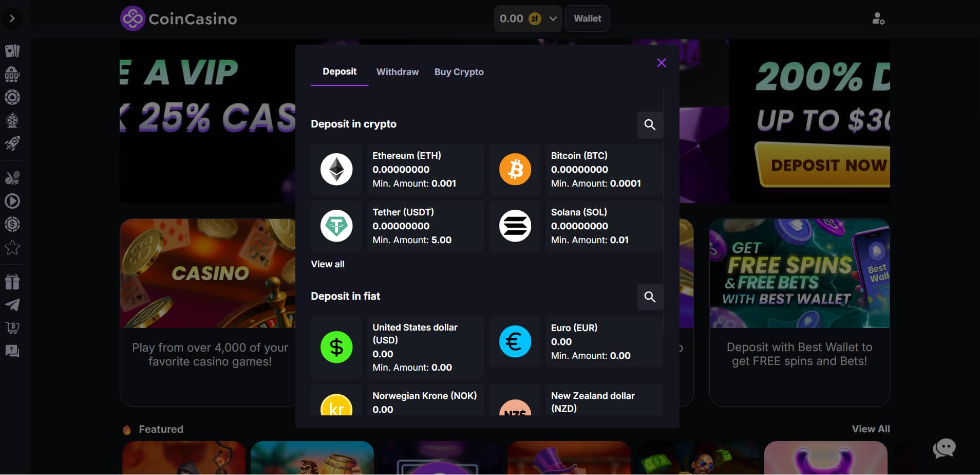Open the sports rackets icon in the sidebar

pyautogui.click(x=12, y=178)
